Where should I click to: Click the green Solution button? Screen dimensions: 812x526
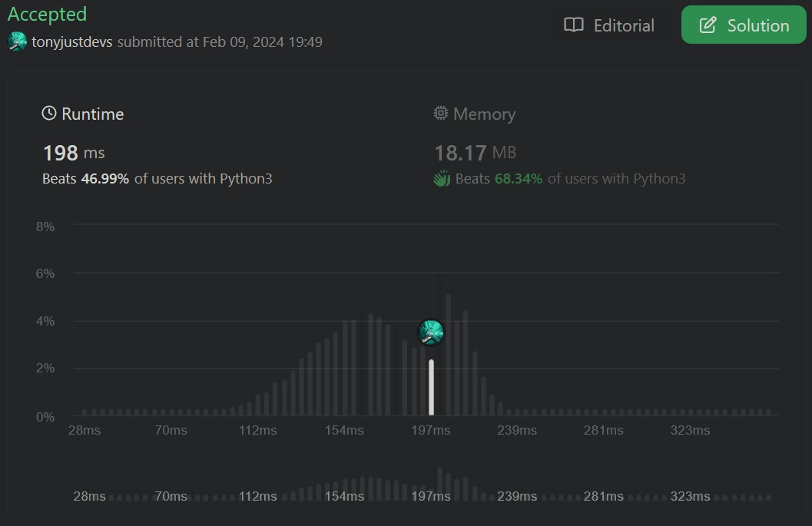(x=744, y=25)
